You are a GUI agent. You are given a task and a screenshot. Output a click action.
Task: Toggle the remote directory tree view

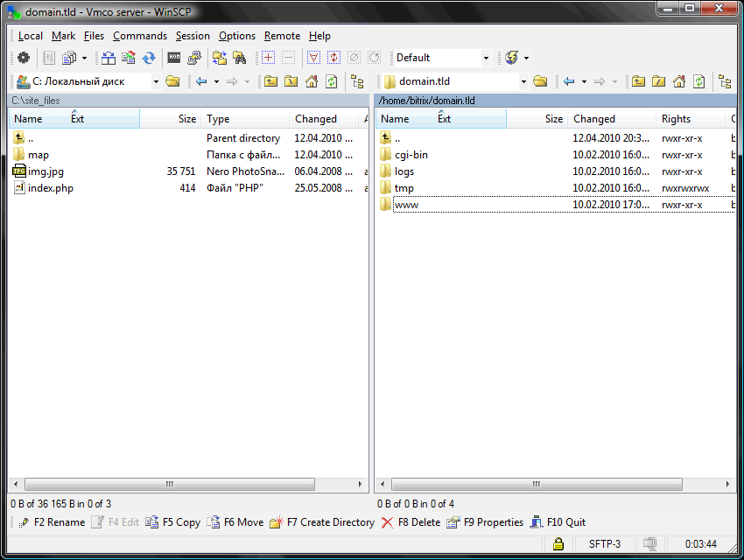pos(725,81)
